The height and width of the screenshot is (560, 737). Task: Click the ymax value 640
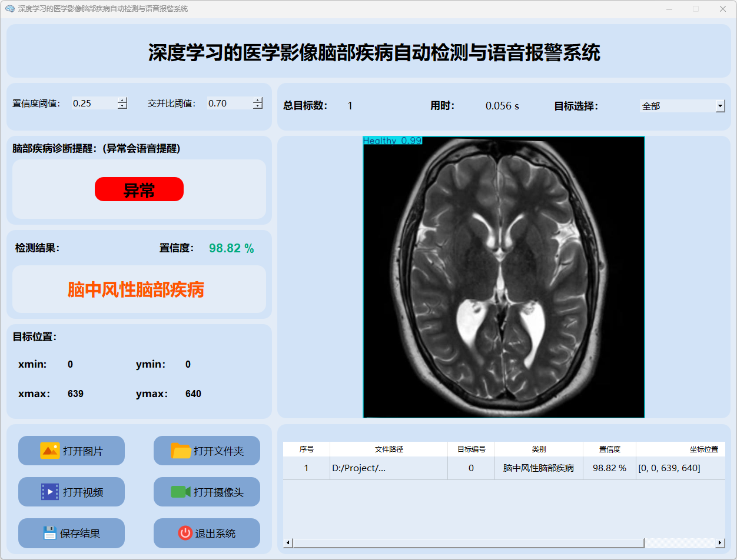(x=193, y=394)
